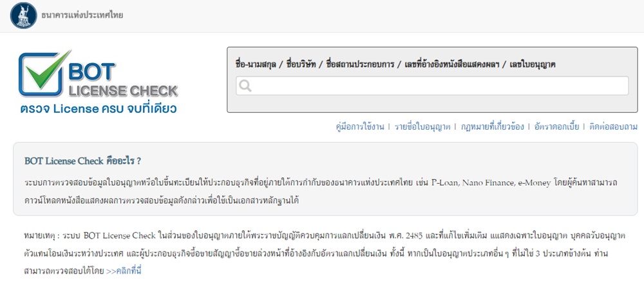Open the อัตราดอกเบี้ย link
The height and width of the screenshot is (289, 644).
coord(556,126)
